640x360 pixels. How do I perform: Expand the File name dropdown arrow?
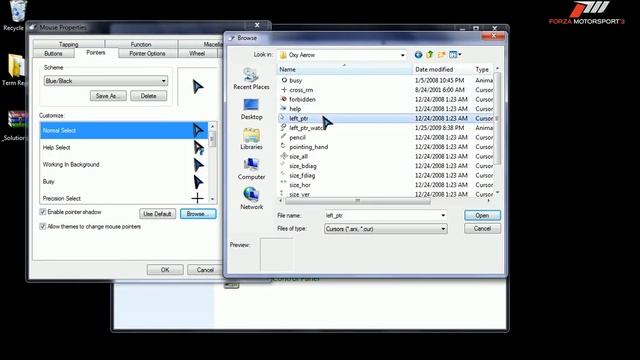click(443, 215)
